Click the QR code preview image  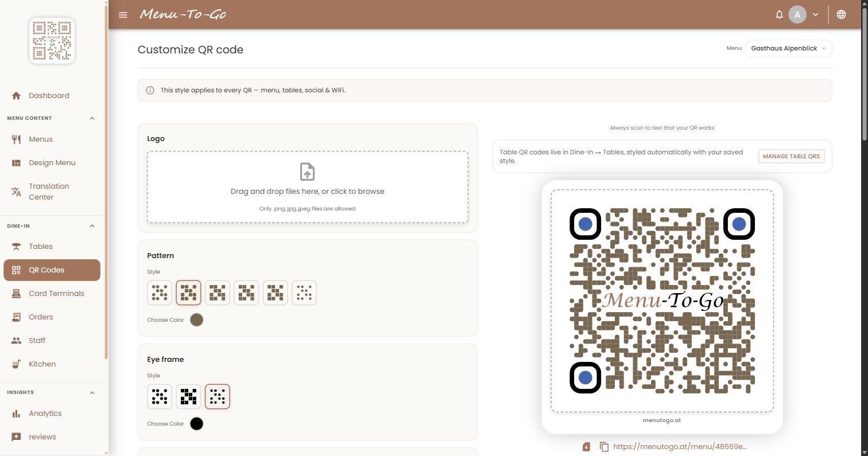(662, 301)
